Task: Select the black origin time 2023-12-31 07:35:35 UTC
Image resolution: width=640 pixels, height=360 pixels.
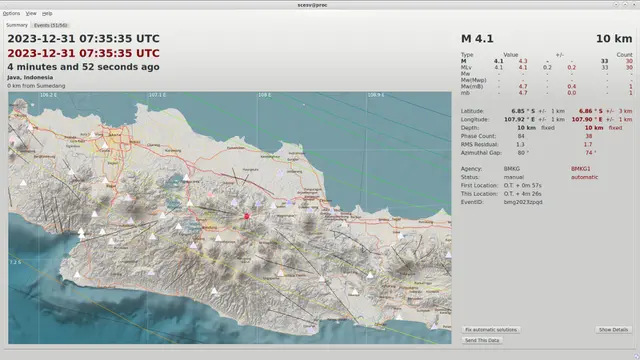Action: click(83, 39)
